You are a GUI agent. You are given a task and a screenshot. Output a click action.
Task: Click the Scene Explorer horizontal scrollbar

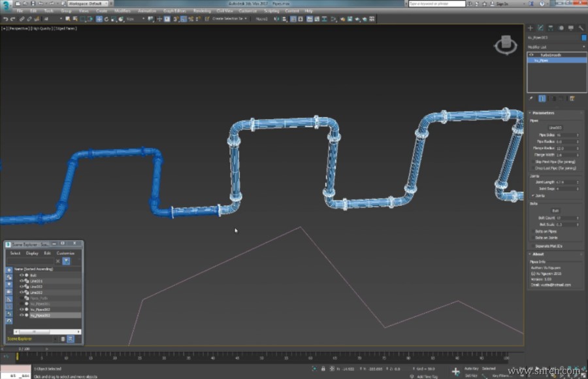pyautogui.click(x=47, y=332)
